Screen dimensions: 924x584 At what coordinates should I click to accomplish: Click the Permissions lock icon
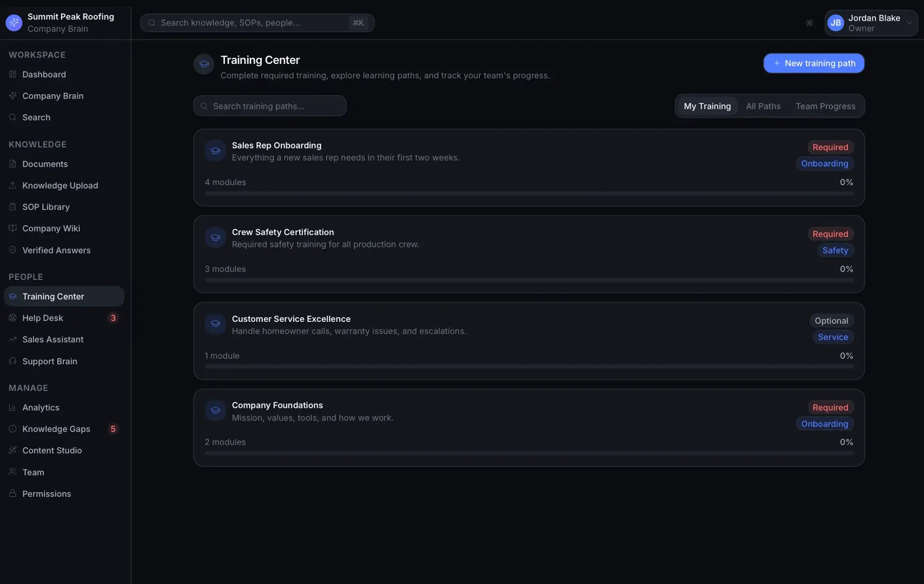coord(13,494)
